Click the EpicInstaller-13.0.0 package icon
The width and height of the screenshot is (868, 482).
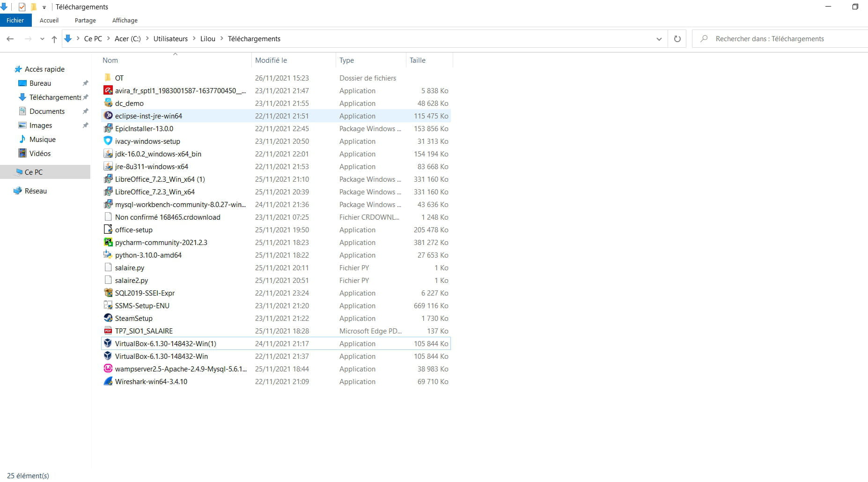(x=108, y=128)
